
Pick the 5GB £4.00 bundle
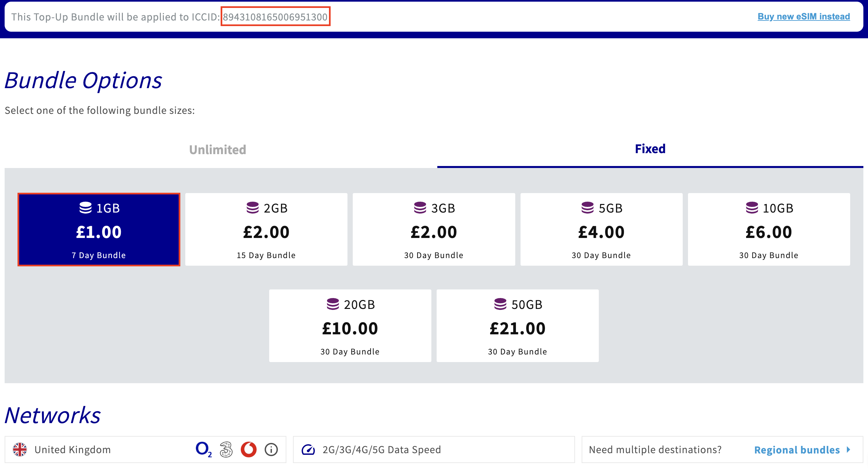coord(601,230)
